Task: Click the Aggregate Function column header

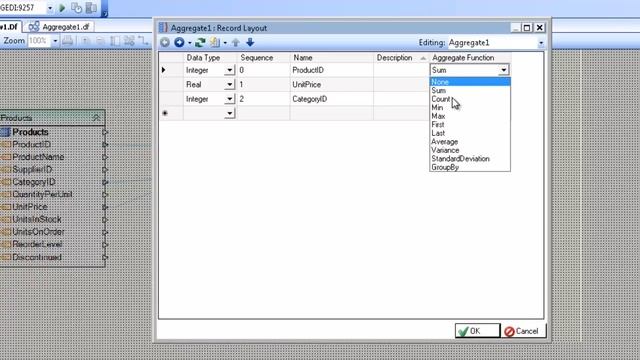Action: click(470, 58)
